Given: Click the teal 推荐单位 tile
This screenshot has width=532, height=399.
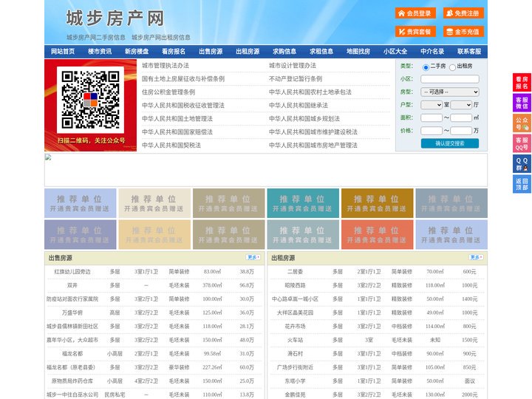Looking at the screenshot, I should point(303,203).
